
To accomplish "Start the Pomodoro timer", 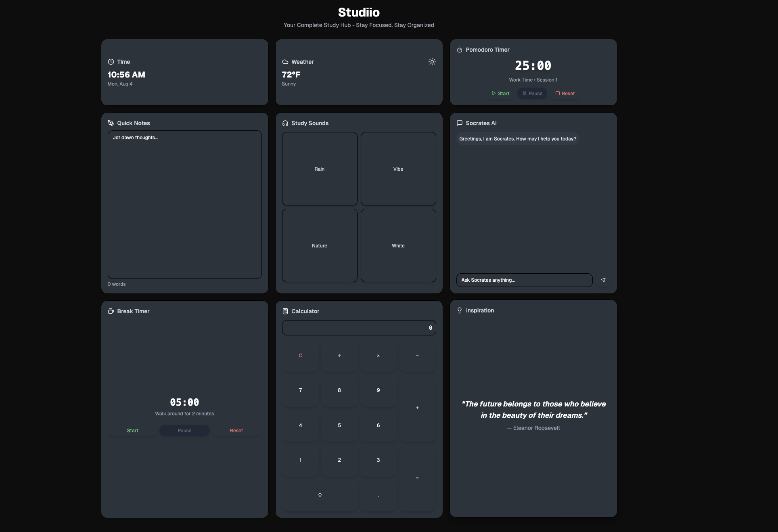I will pyautogui.click(x=500, y=93).
